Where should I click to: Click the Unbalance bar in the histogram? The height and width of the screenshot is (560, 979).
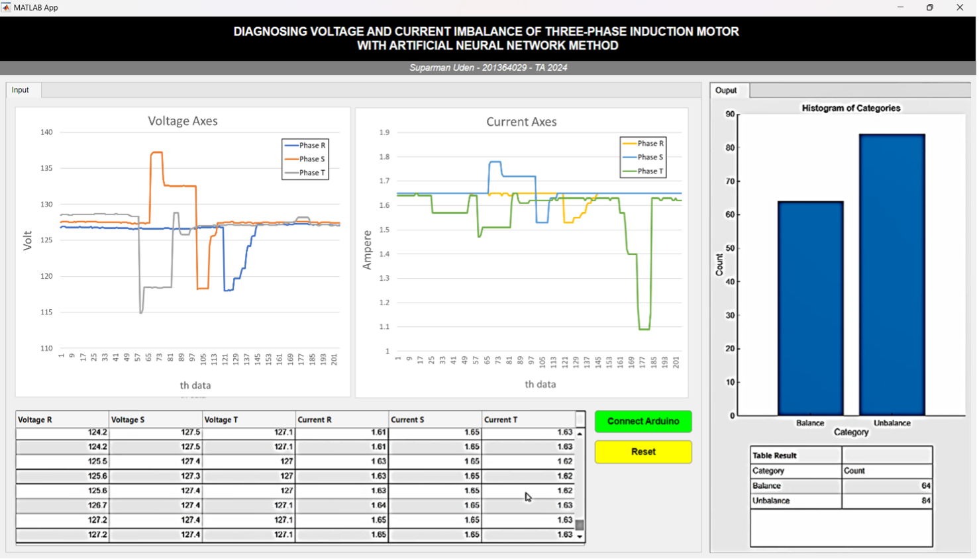(894, 275)
